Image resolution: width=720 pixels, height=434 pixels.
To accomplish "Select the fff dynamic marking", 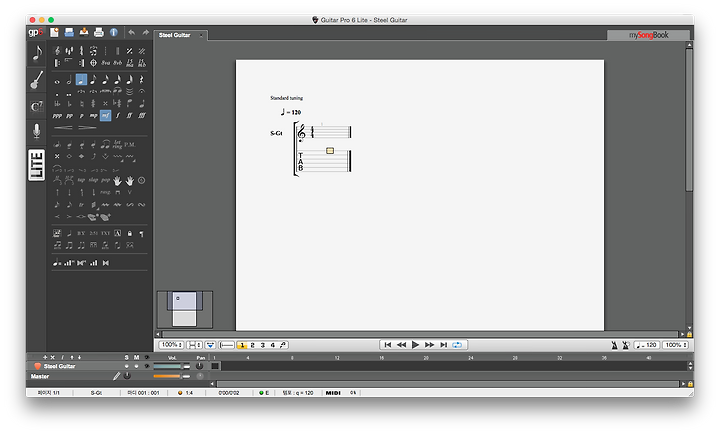I will point(142,116).
